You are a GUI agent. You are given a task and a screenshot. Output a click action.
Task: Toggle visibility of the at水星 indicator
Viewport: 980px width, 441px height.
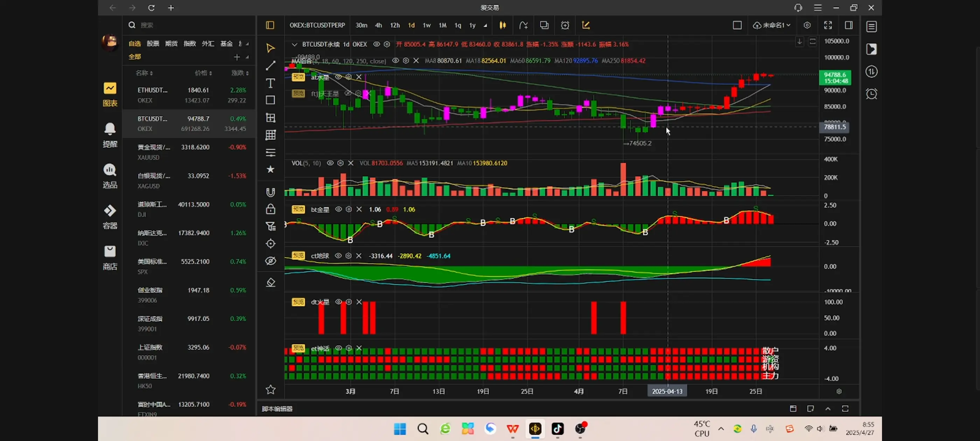pyautogui.click(x=338, y=77)
